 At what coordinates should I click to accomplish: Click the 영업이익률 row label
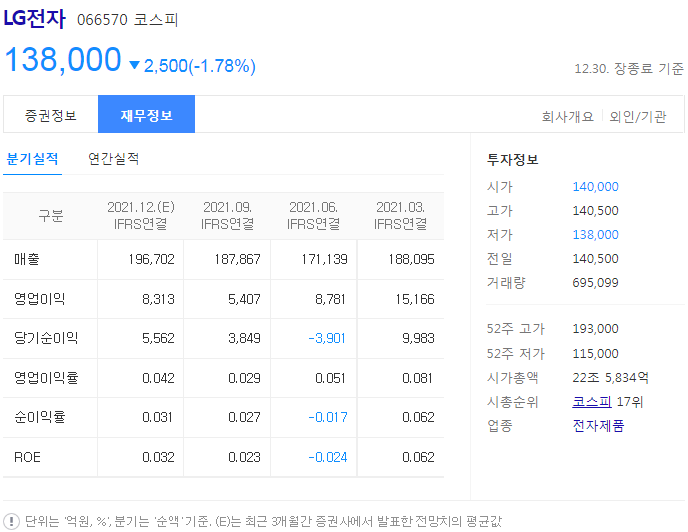pyautogui.click(x=46, y=377)
